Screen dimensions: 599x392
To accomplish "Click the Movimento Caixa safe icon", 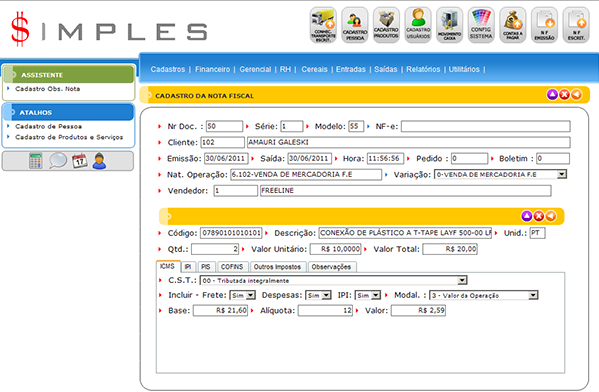I will (450, 25).
